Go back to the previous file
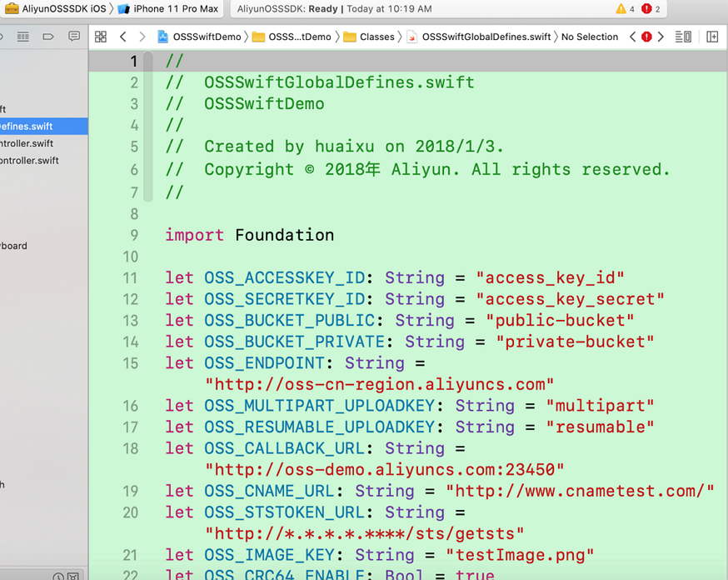 click(123, 37)
